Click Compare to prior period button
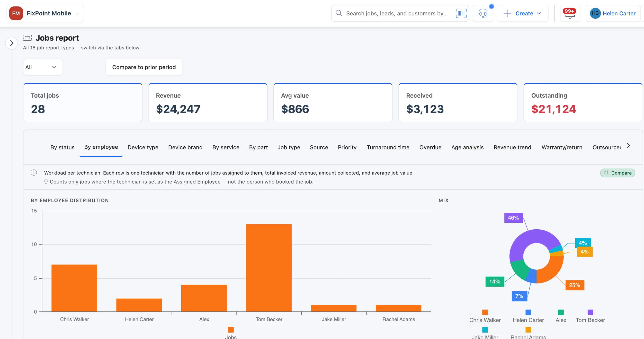Image resolution: width=644 pixels, height=339 pixels. pyautogui.click(x=144, y=67)
